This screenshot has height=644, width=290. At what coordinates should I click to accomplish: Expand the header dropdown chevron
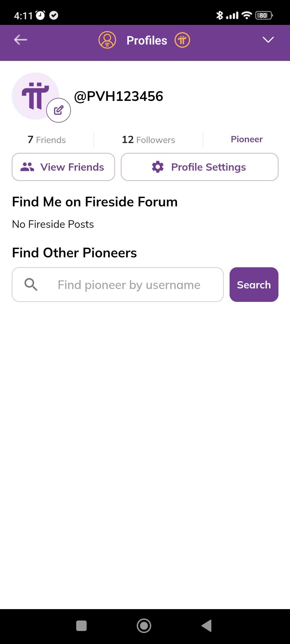click(268, 40)
